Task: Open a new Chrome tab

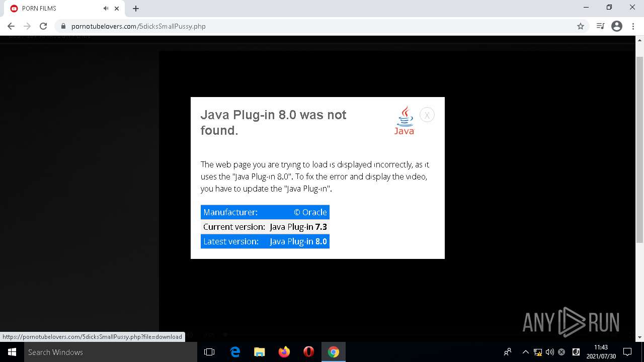Action: (x=136, y=9)
